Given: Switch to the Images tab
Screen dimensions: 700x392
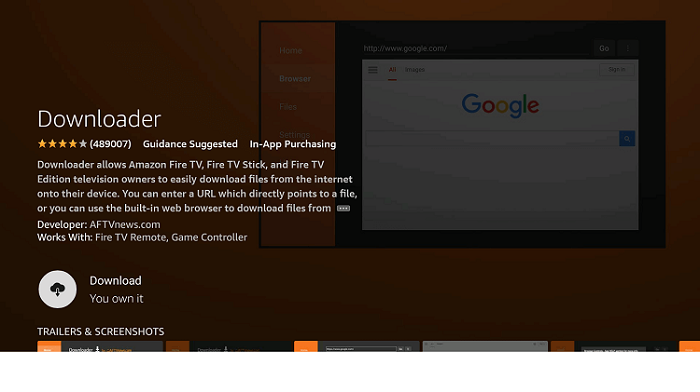Looking at the screenshot, I should pos(415,70).
